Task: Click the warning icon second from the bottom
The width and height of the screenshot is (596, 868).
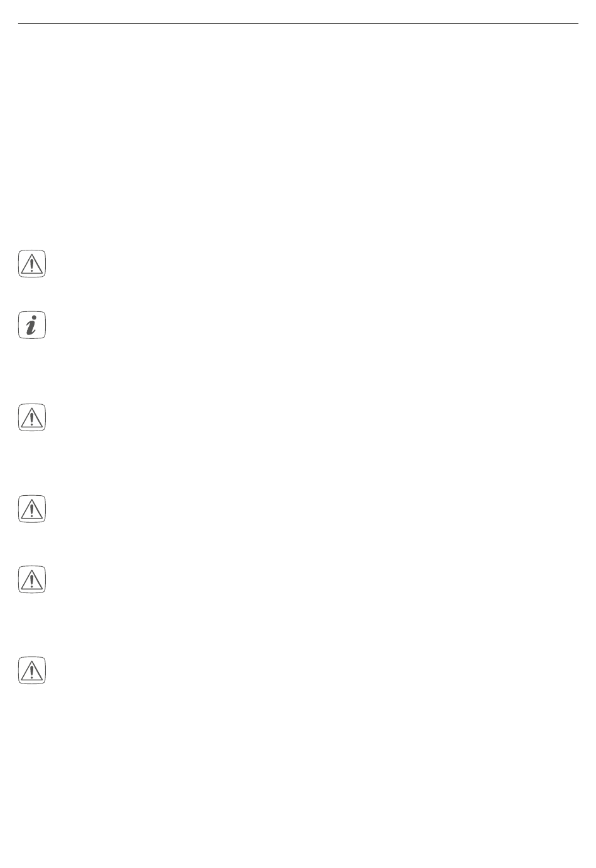Action: (x=31, y=579)
